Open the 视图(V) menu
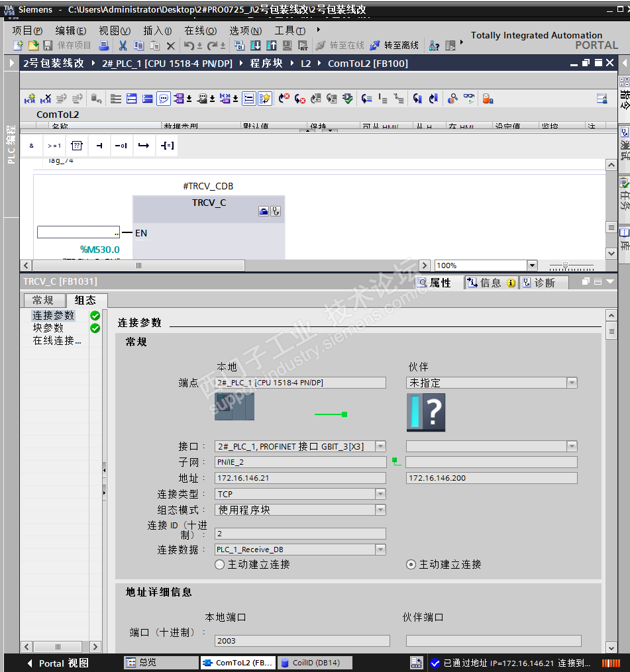Image resolution: width=630 pixels, height=672 pixels. (x=115, y=30)
